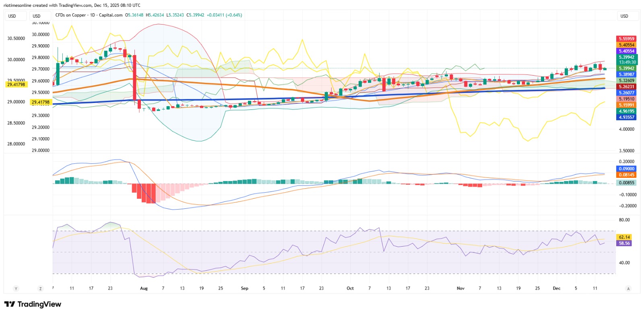The width and height of the screenshot is (644, 315).
Task: Click the Dec label on time axis
Action: (x=557, y=288)
